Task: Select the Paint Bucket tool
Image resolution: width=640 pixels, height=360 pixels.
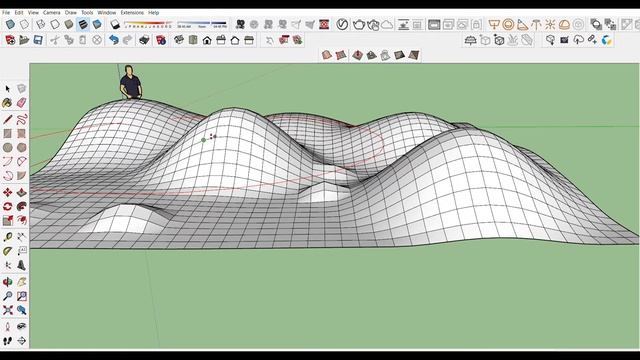Action: [x=7, y=103]
